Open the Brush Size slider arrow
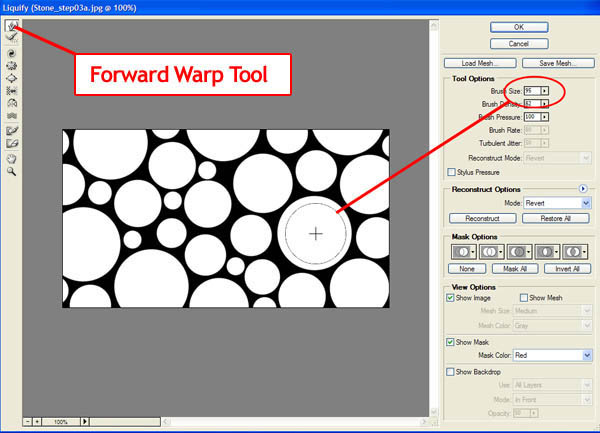Image resolution: width=600 pixels, height=433 pixels. (x=544, y=90)
